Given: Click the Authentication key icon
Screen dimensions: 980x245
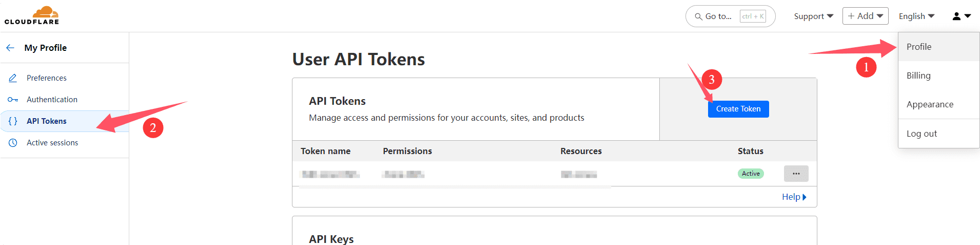Looking at the screenshot, I should click(13, 100).
